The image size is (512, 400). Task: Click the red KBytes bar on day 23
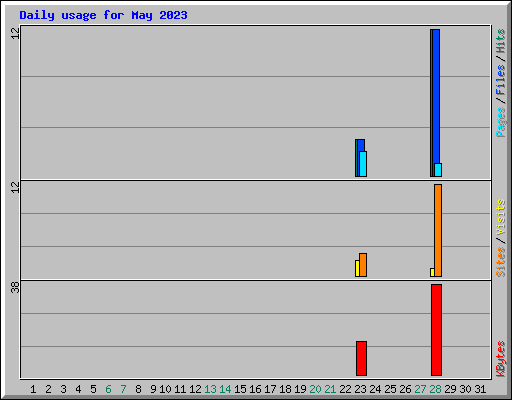(x=361, y=358)
